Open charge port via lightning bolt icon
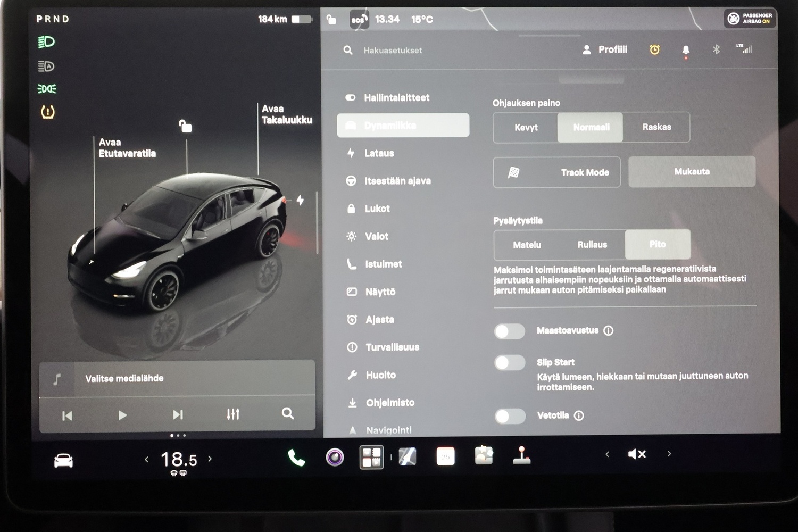 (300, 200)
